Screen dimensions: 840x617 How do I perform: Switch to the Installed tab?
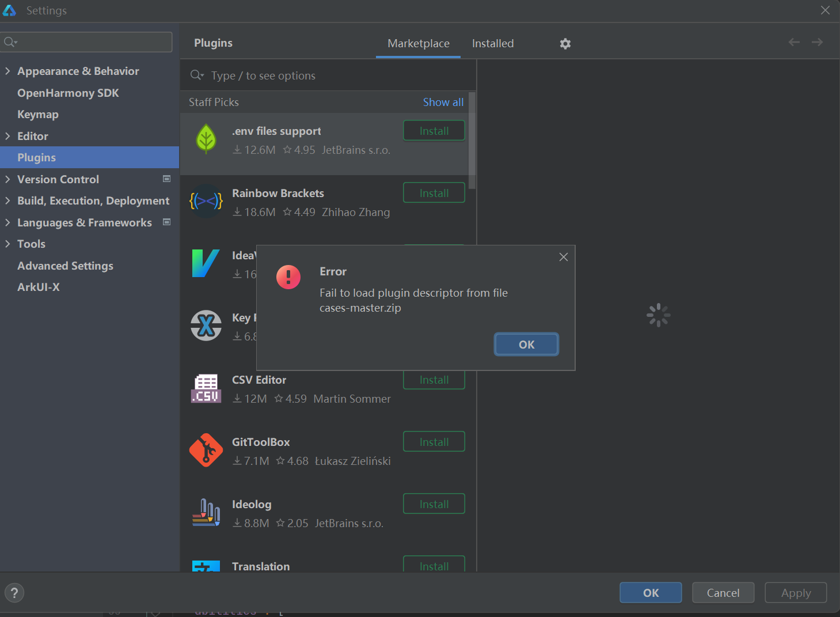(492, 44)
